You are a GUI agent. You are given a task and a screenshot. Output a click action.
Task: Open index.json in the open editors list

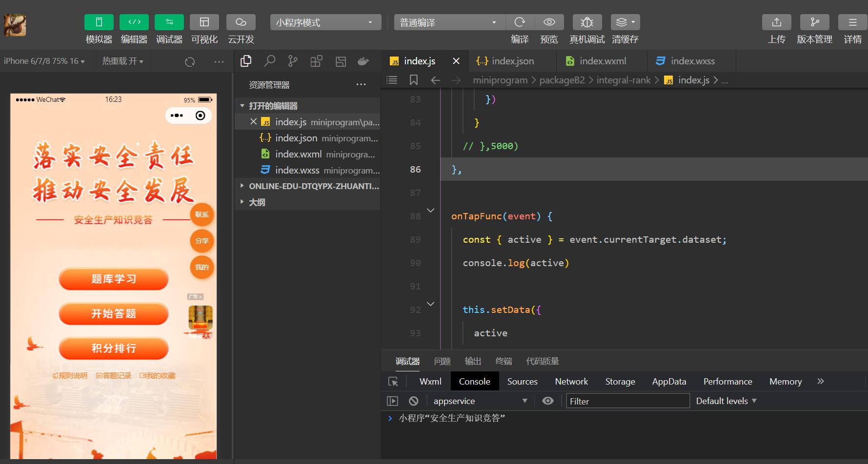tap(296, 138)
